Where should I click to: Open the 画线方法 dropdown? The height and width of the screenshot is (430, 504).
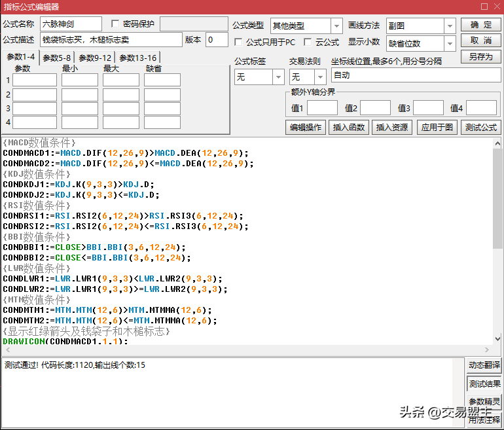(x=450, y=26)
